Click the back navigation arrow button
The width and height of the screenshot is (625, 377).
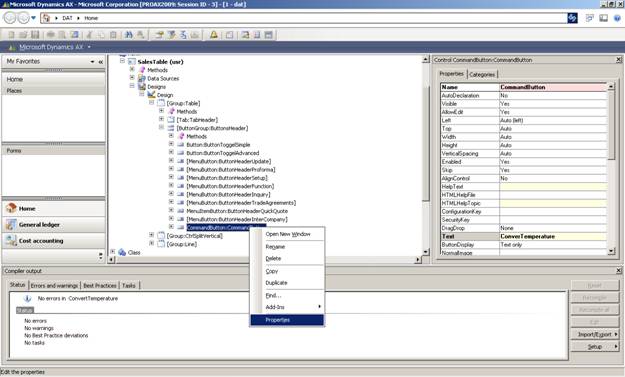10,18
